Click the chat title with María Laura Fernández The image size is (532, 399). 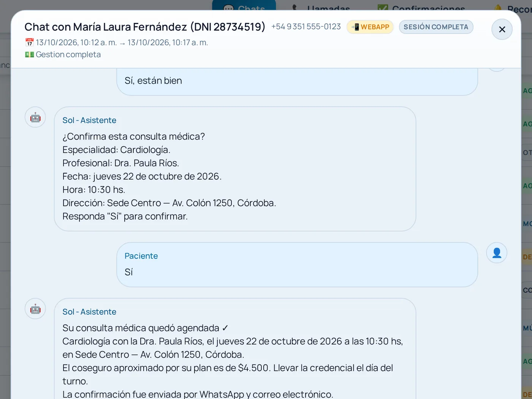145,27
